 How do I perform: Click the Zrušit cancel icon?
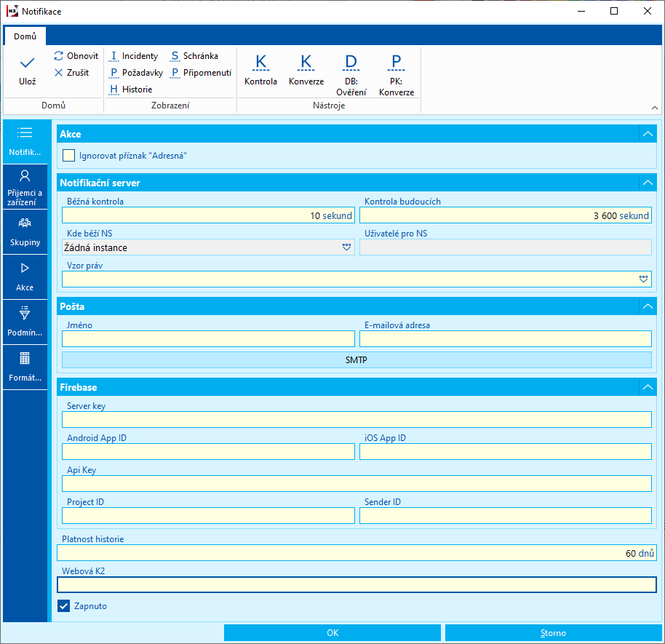59,73
